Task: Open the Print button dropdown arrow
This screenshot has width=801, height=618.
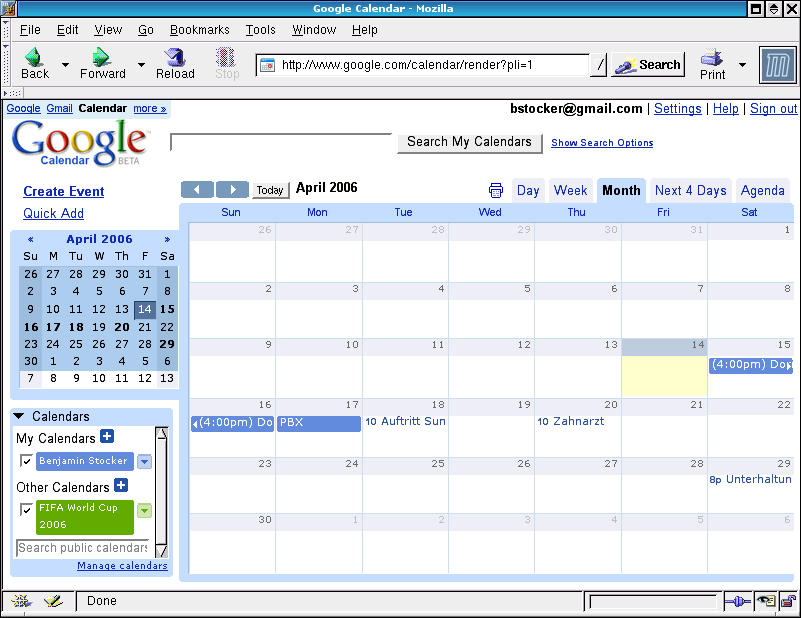Action: point(742,65)
